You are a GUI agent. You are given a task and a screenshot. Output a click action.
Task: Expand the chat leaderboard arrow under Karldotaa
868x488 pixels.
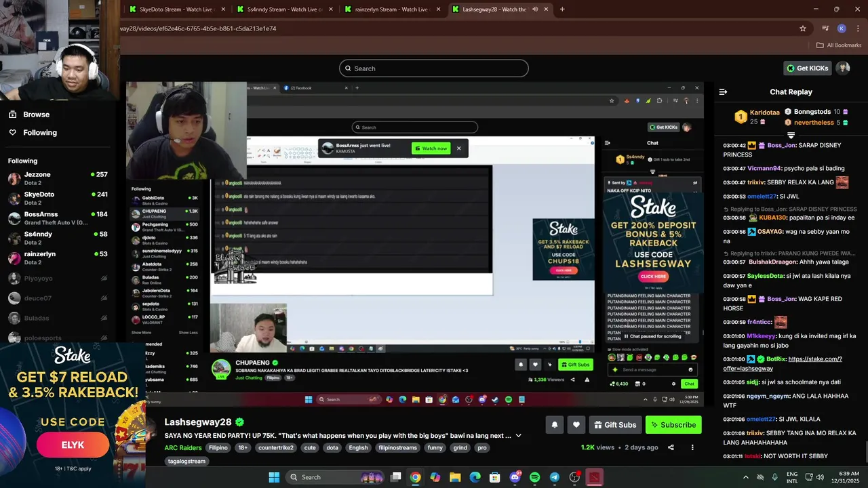click(x=791, y=136)
